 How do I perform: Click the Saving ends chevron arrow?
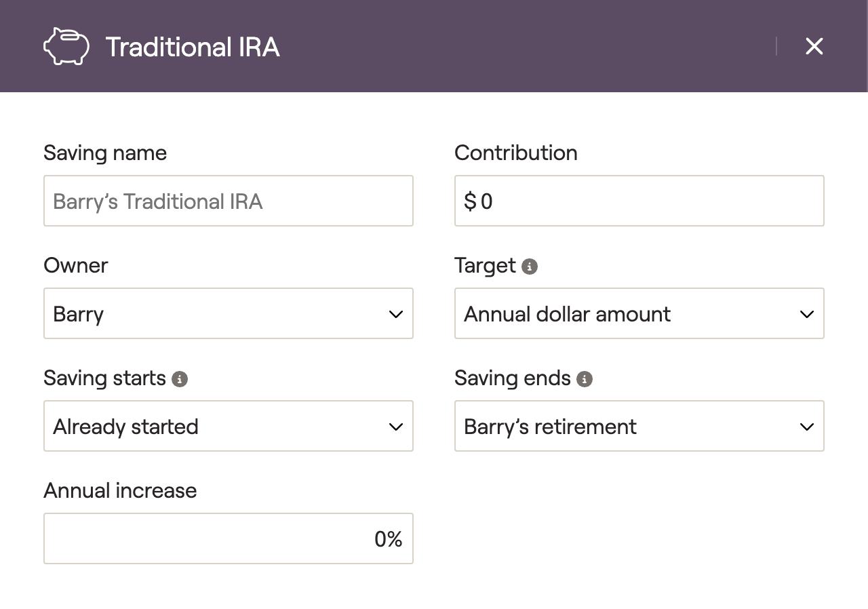point(807,427)
